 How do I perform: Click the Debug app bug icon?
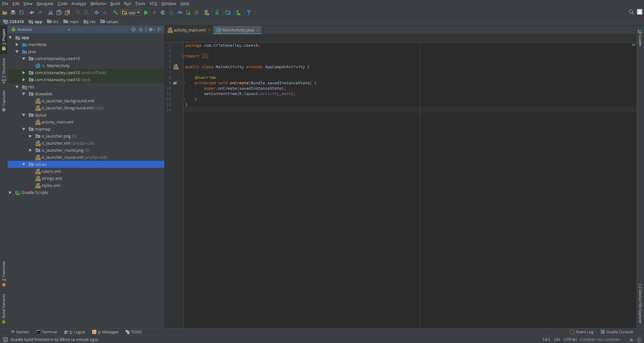[x=163, y=13]
